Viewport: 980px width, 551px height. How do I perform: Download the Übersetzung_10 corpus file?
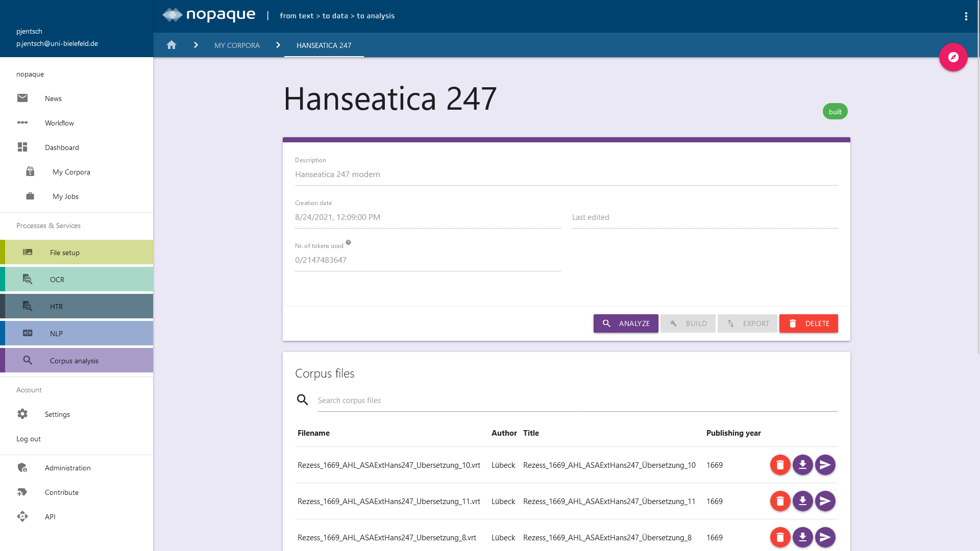pos(802,465)
